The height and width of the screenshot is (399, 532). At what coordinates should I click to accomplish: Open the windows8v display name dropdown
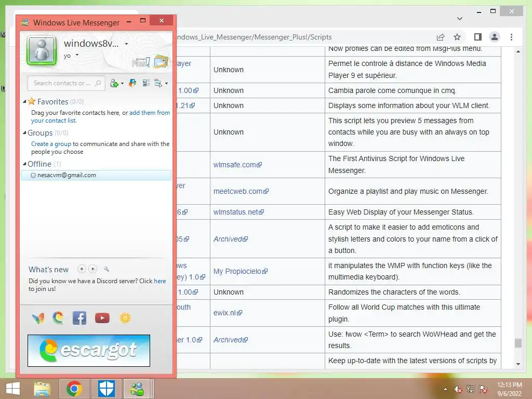coord(126,44)
